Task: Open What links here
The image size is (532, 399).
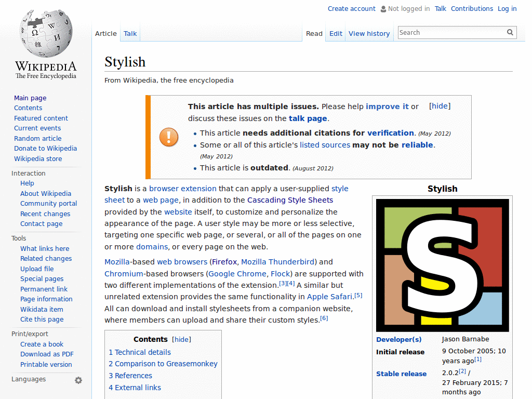Action: (x=45, y=249)
